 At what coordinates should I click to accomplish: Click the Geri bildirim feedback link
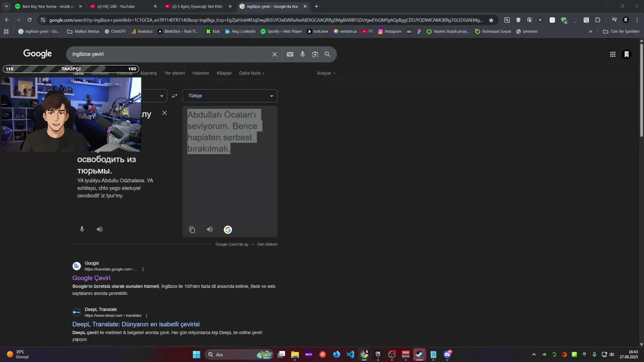point(267,244)
